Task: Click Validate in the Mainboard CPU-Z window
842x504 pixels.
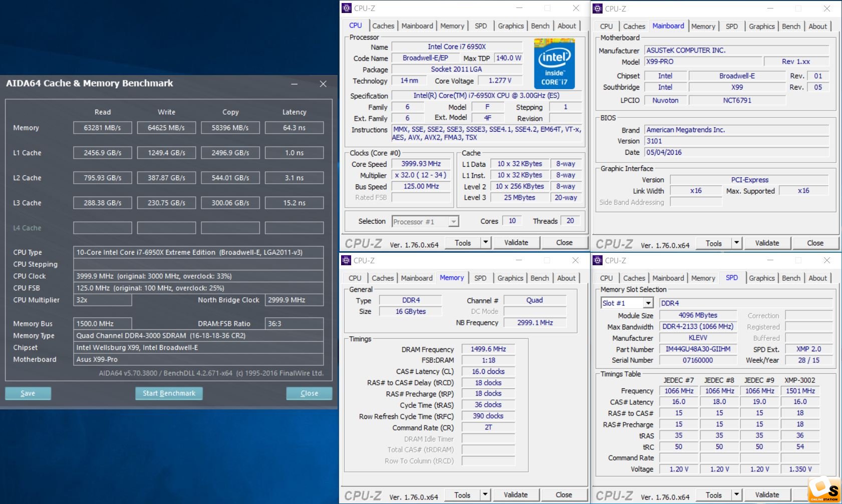Action: click(767, 243)
